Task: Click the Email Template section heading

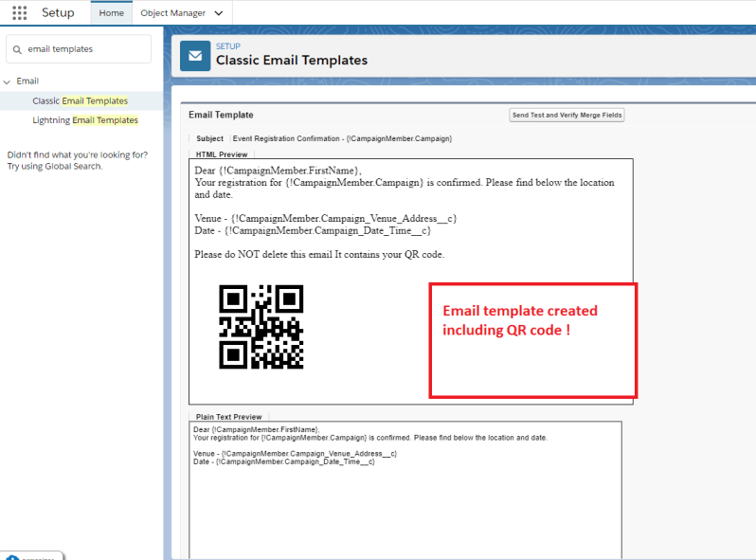Action: [221, 115]
